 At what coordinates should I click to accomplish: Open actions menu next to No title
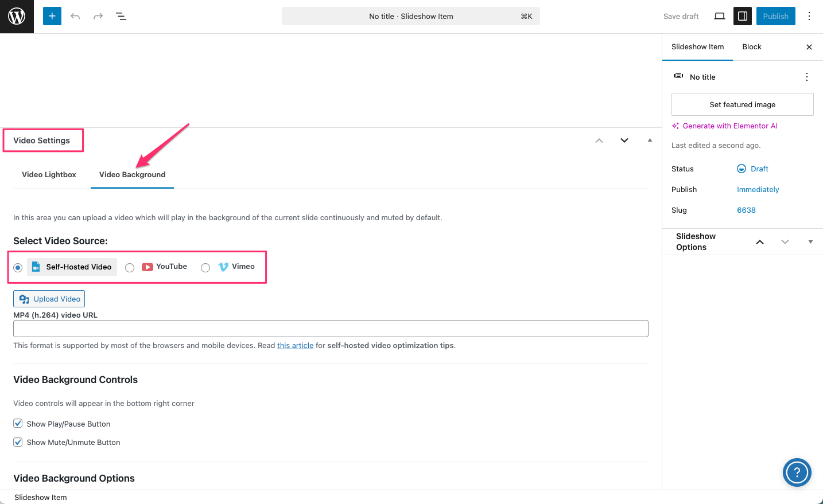pos(806,77)
